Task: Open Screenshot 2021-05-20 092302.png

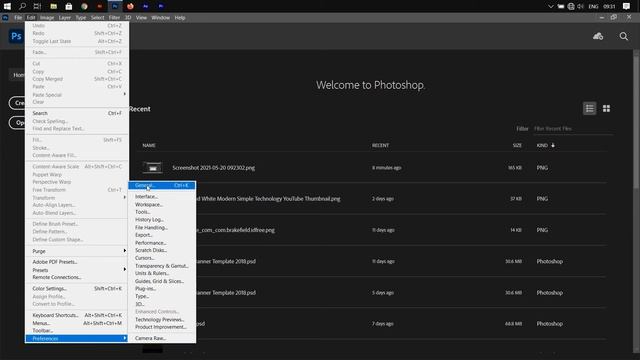Action: tap(213, 168)
